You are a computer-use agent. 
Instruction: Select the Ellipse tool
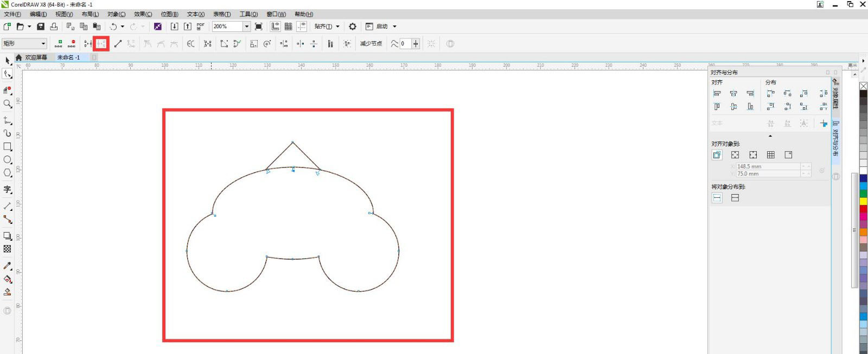[8, 160]
